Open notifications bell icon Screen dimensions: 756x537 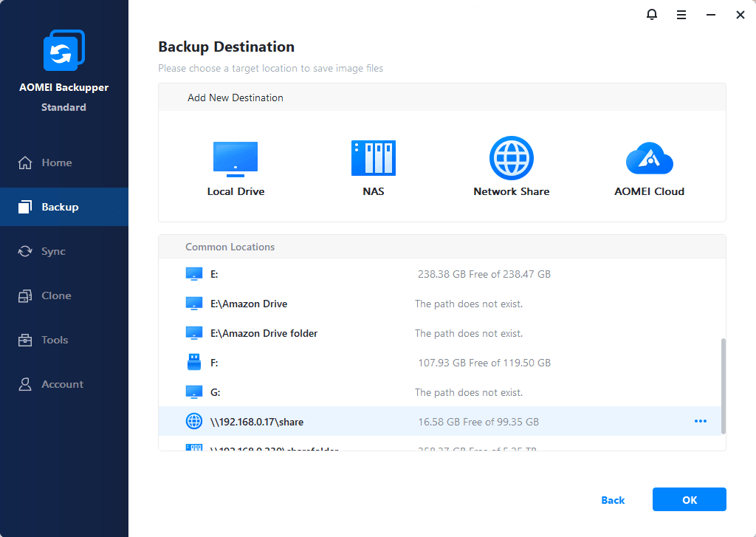pyautogui.click(x=652, y=15)
